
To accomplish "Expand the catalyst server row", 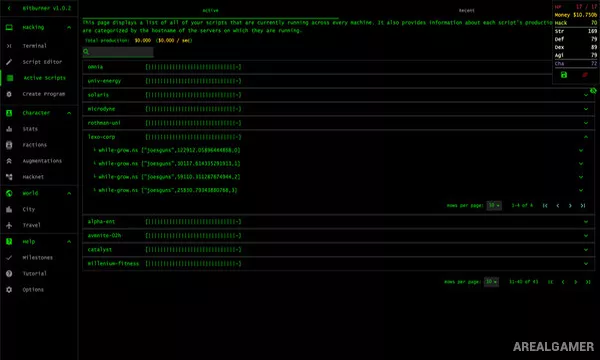I will click(x=586, y=250).
